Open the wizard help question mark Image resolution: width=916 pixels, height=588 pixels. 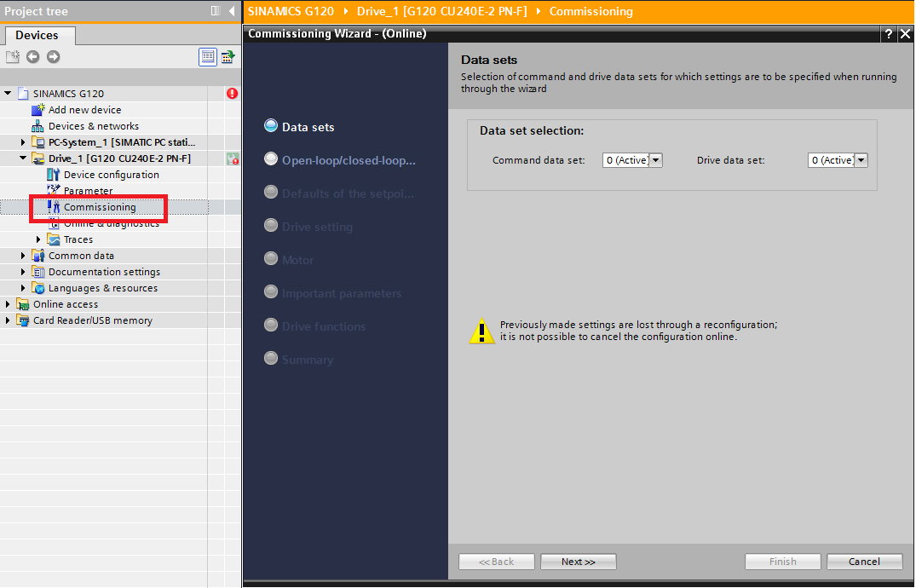click(888, 34)
